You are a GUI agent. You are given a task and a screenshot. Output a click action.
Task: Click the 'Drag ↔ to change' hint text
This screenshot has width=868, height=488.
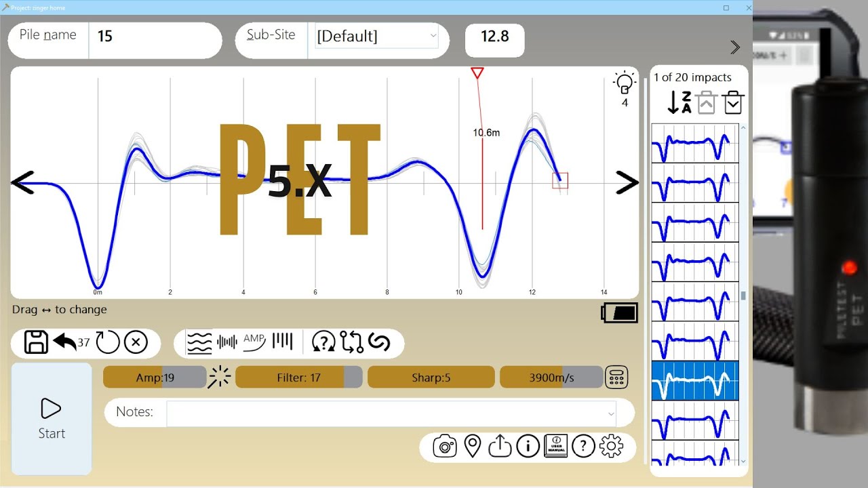coord(60,310)
